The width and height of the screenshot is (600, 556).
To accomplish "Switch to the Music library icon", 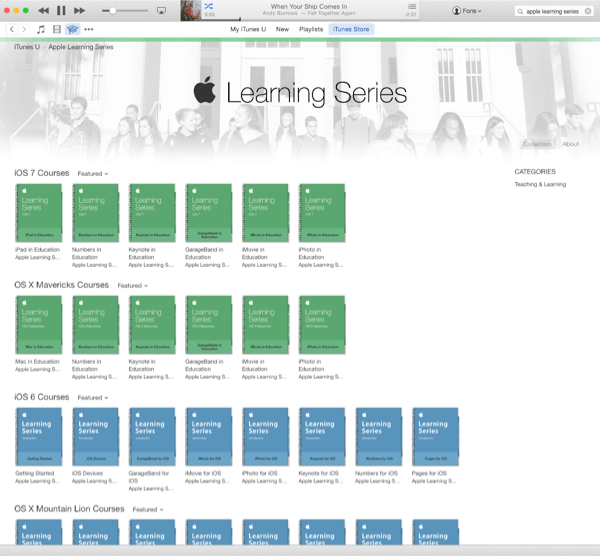I will tap(41, 29).
